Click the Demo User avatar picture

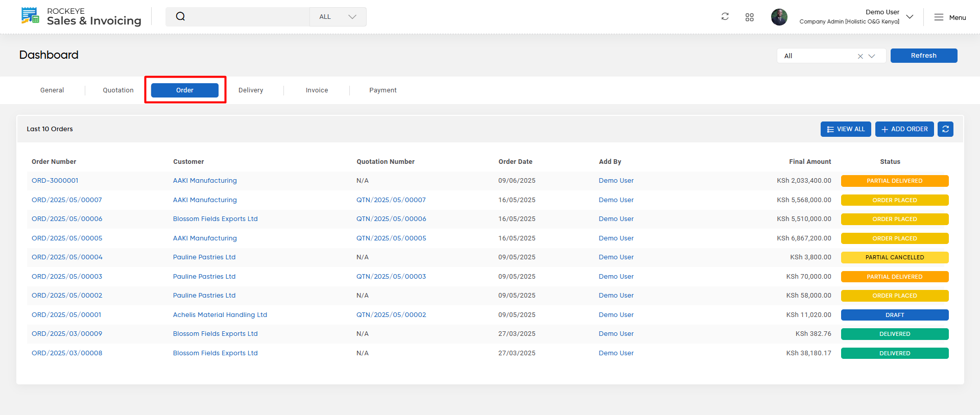779,17
